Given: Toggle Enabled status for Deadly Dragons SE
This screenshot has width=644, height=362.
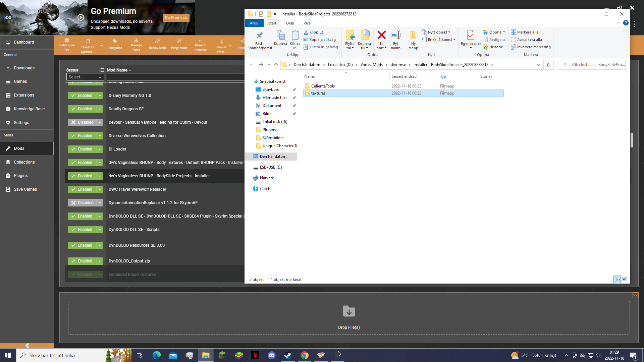Looking at the screenshot, I should pyautogui.click(x=82, y=109).
